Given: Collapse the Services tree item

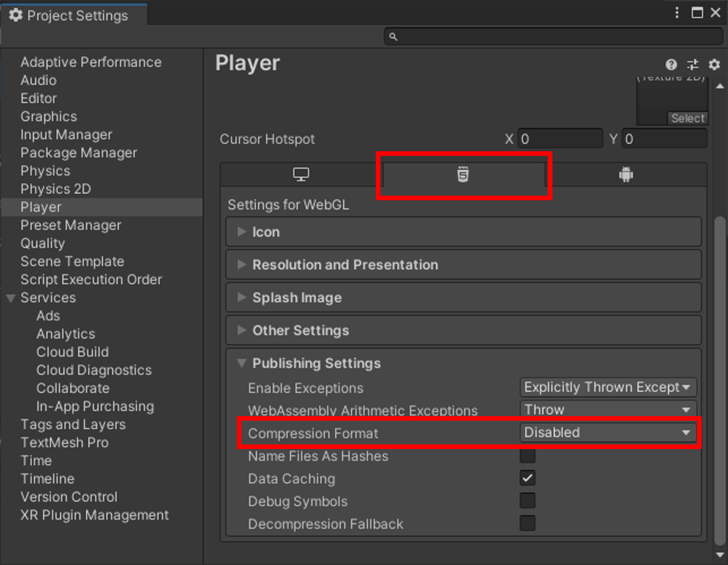Looking at the screenshot, I should click(11, 298).
